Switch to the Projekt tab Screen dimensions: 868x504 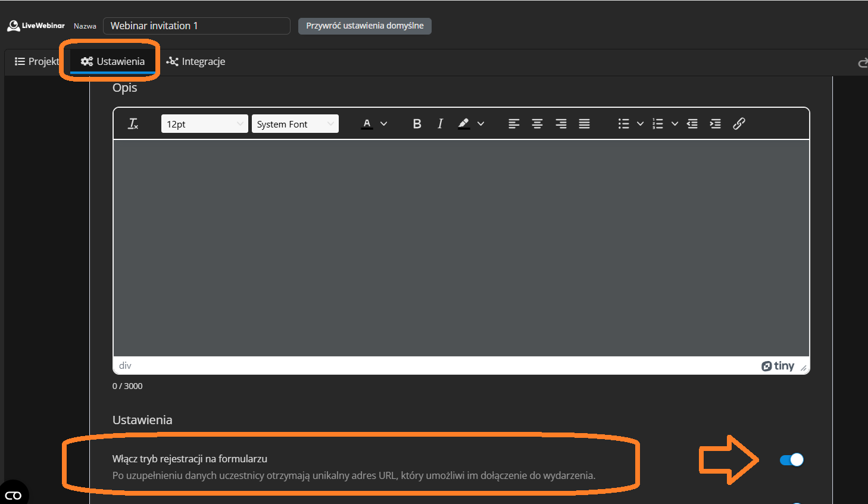(x=37, y=61)
